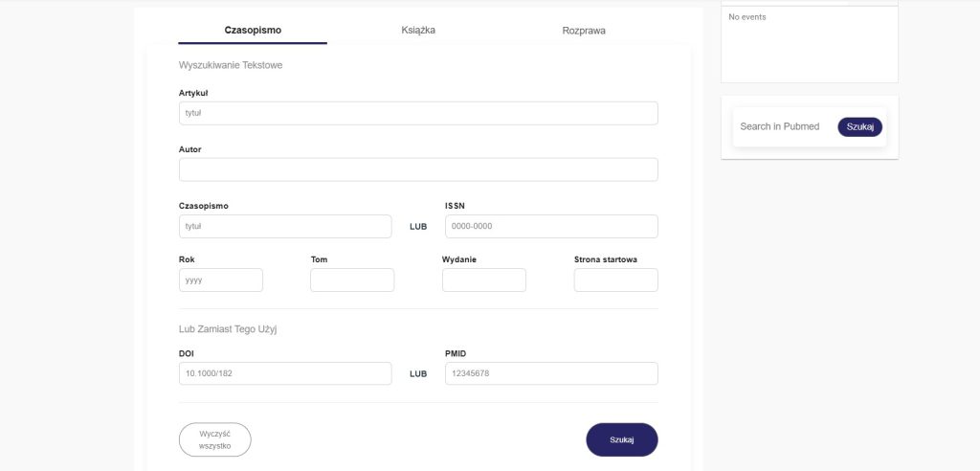Select the Wydanie input box
Image resolution: width=980 pixels, height=471 pixels.
(484, 280)
